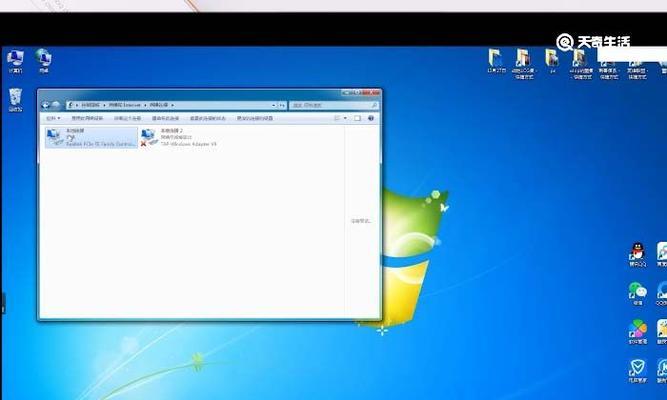Open the 组织 (Organize) dropdown menu
The width and height of the screenshot is (667, 400).
pos(53,118)
